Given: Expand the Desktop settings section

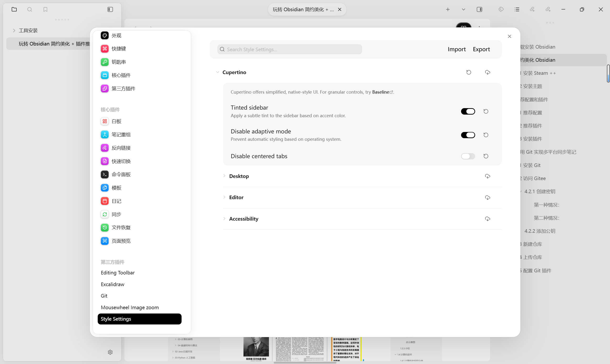Looking at the screenshot, I should pyautogui.click(x=239, y=176).
